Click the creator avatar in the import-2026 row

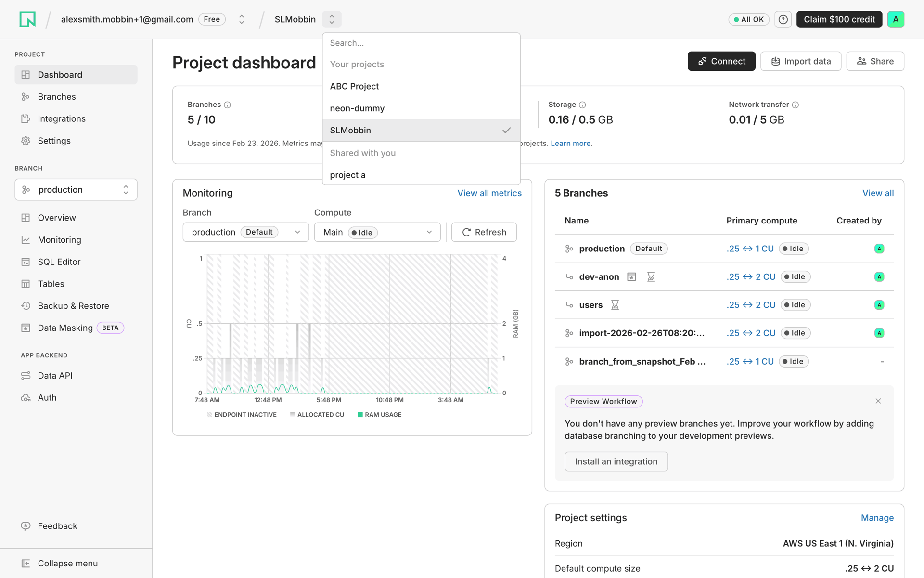click(x=879, y=333)
